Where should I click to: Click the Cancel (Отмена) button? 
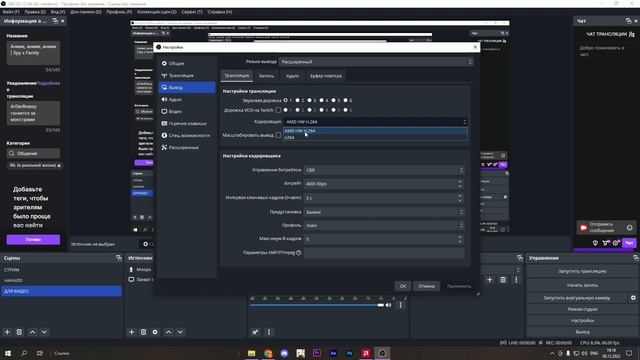click(427, 286)
